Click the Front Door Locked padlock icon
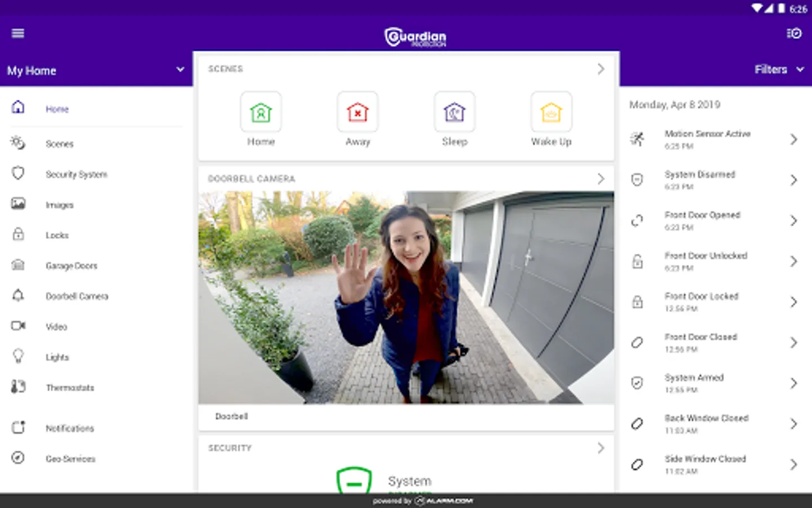 637,302
